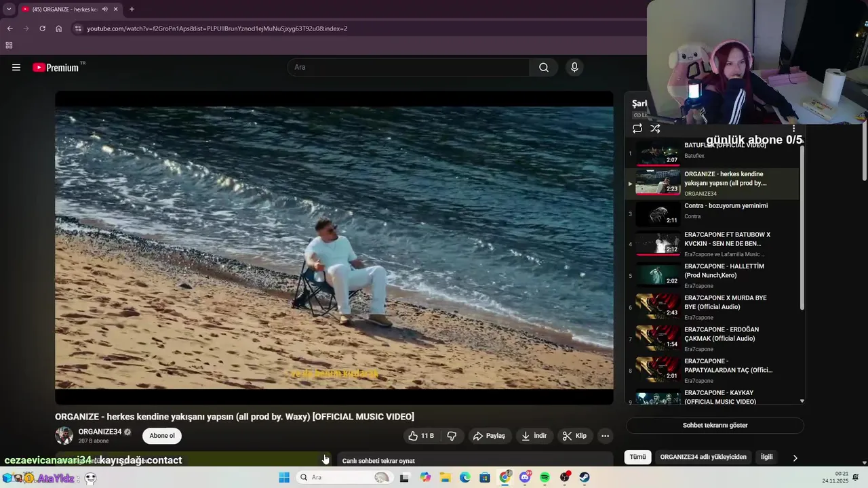Reload the current page
This screenshot has width=868, height=488.
pos(42,28)
